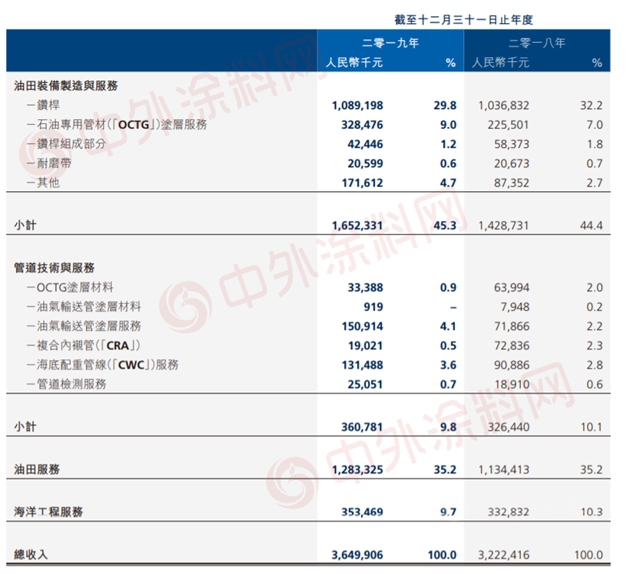
Task: Click the value 1,036,832
Action: 504,105
